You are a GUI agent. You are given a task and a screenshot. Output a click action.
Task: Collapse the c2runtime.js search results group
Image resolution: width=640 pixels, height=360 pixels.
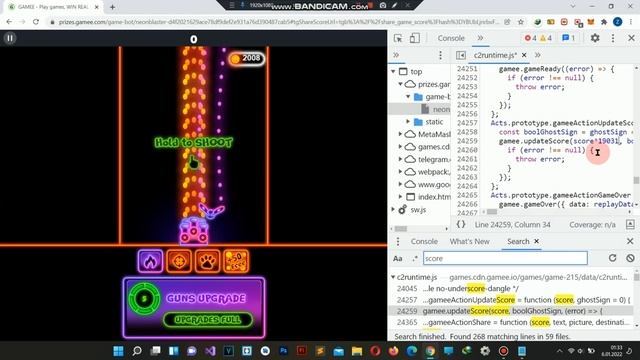[x=393, y=277]
